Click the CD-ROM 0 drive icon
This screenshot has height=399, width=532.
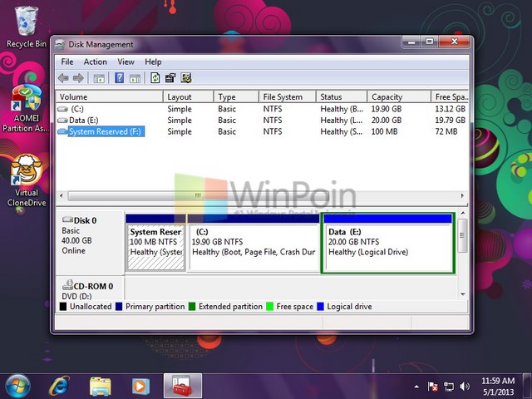click(67, 285)
